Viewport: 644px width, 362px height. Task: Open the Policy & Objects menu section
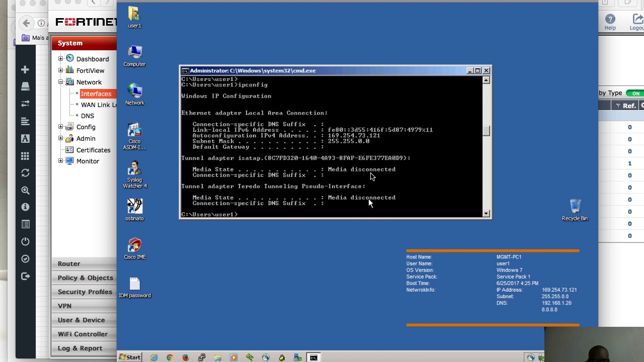(x=84, y=278)
